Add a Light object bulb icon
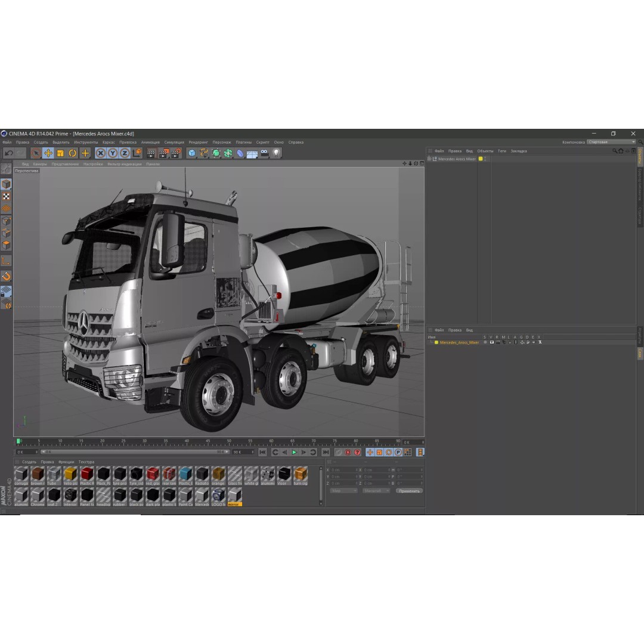Viewport: 644px width, 644px height. 277,153
